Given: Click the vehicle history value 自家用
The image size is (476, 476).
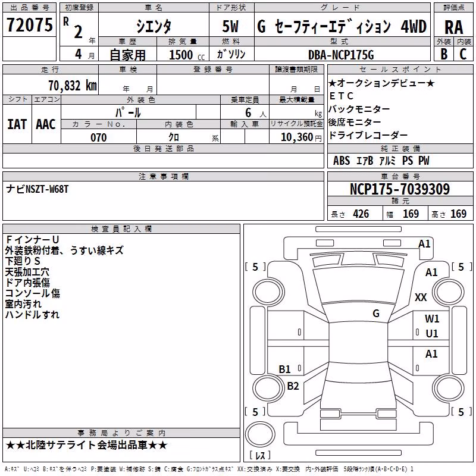Looking at the screenshot, I should pyautogui.click(x=127, y=55).
